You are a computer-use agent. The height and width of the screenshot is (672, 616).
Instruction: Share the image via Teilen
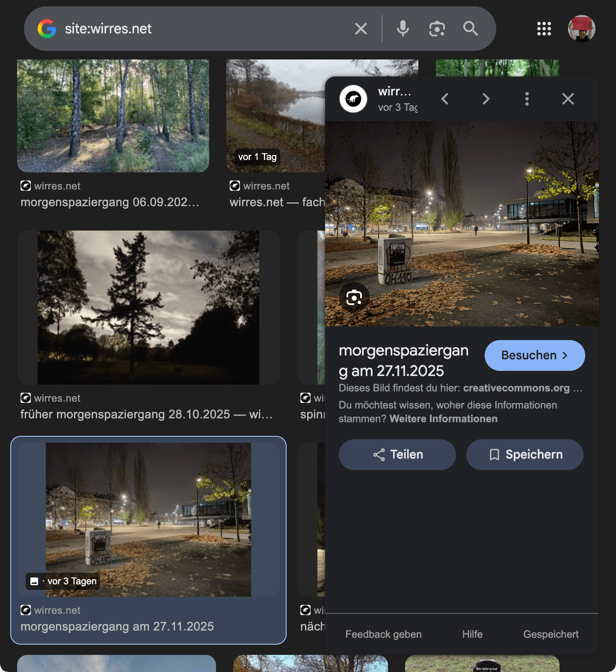click(x=397, y=455)
